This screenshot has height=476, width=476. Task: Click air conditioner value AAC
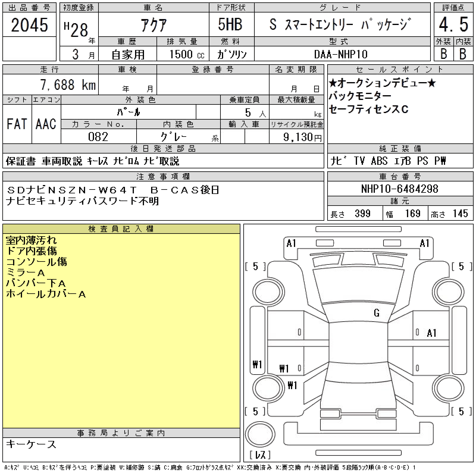46,124
